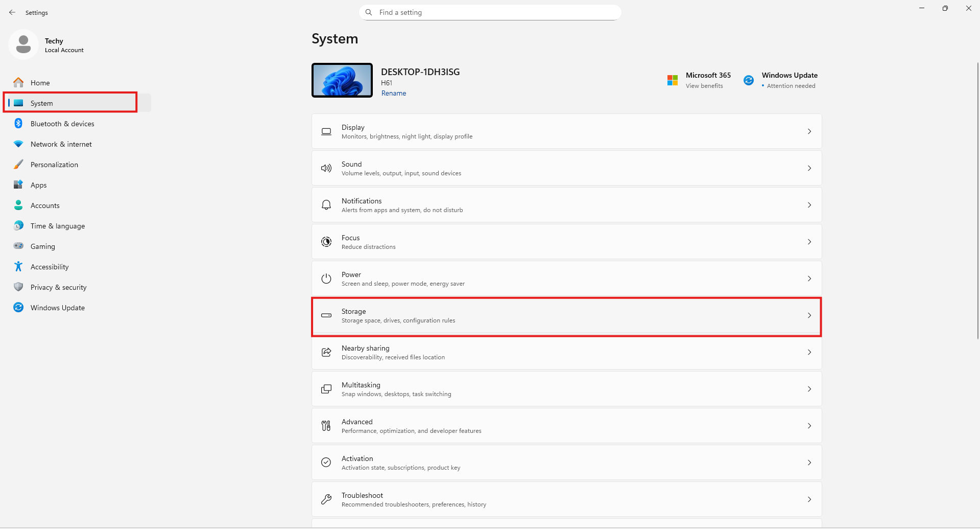This screenshot has width=980, height=529.
Task: Open Windows Update attention needed status
Action: point(789,80)
